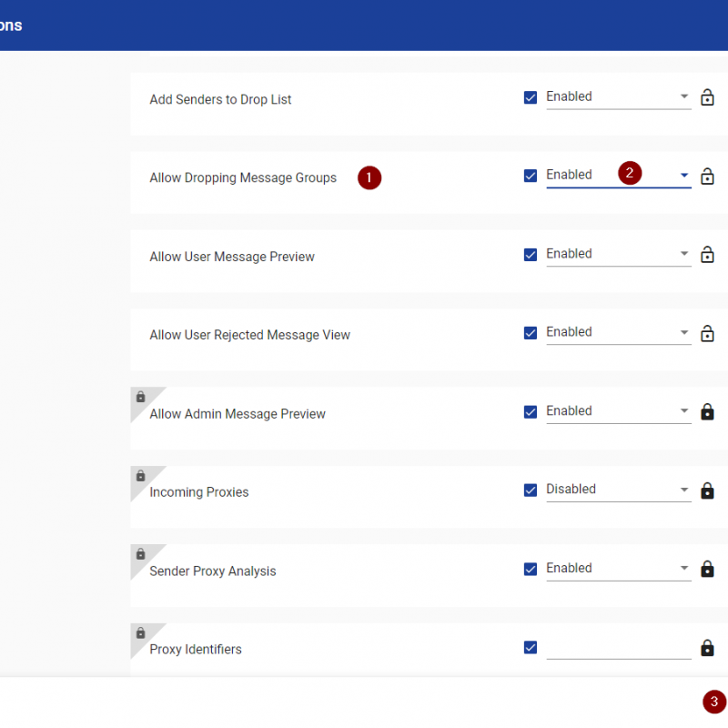The height and width of the screenshot is (728, 728).
Task: Toggle checkbox for Proxy Identifiers
Action: click(x=531, y=647)
